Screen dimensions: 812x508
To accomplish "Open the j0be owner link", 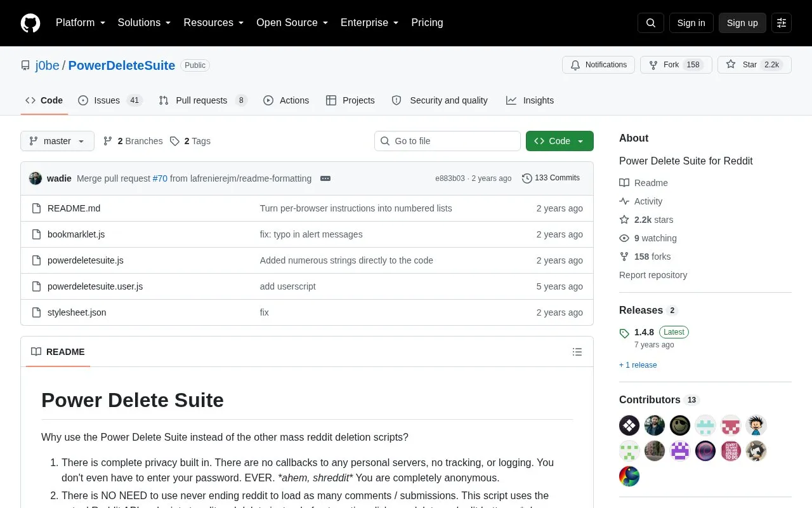I will pos(48,65).
